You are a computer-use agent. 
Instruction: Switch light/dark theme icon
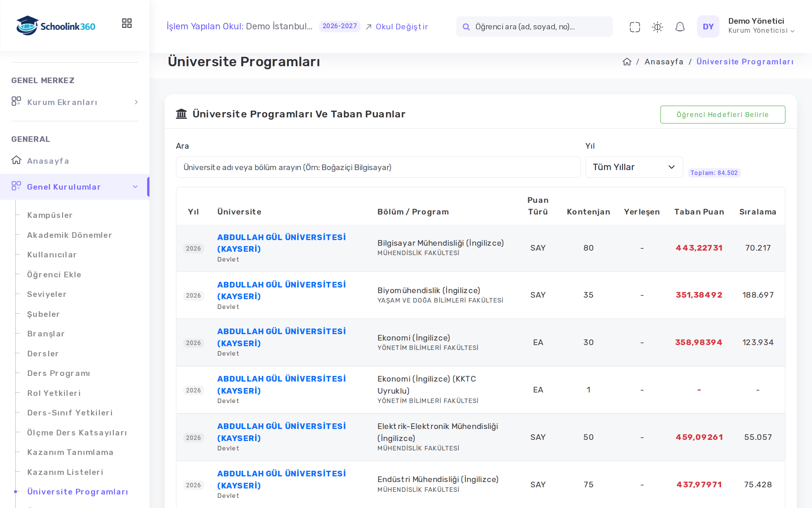(657, 27)
